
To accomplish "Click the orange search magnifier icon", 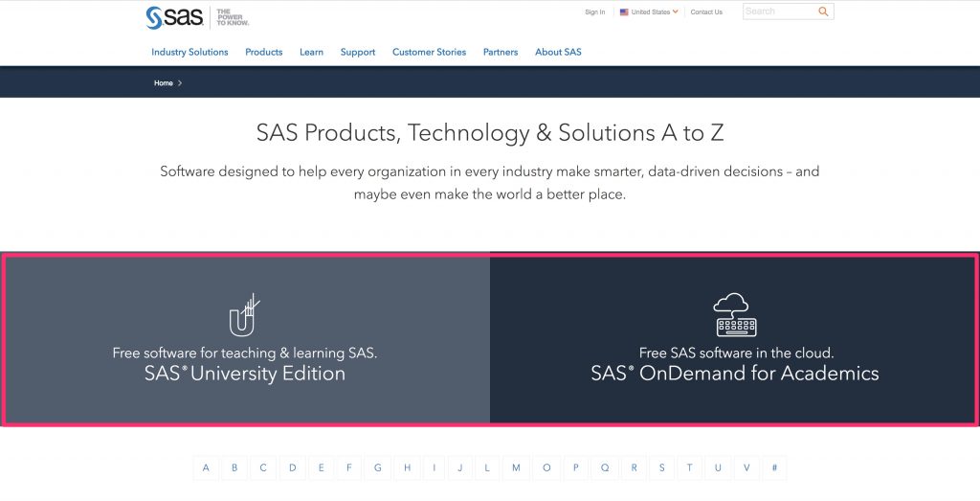I will tap(823, 11).
